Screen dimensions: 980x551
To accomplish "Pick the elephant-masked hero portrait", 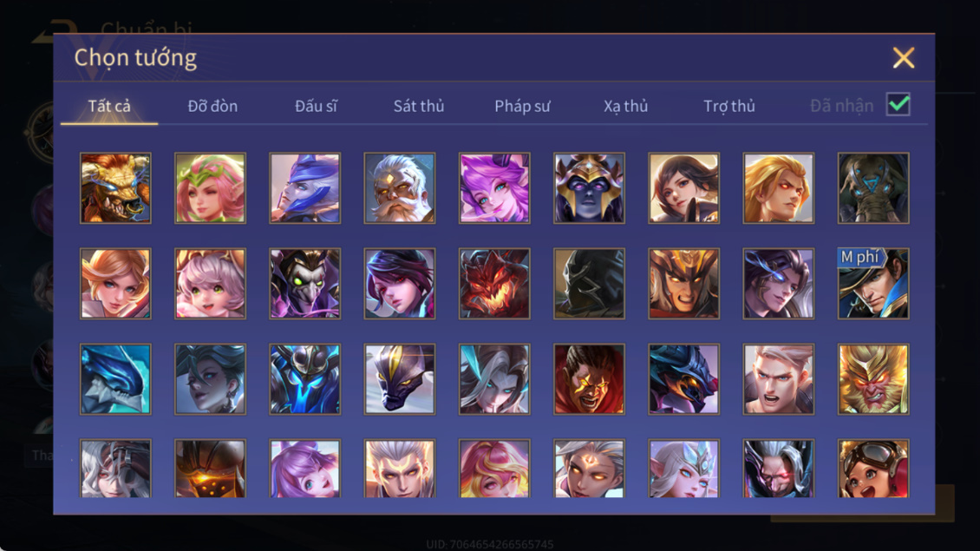I will 873,188.
